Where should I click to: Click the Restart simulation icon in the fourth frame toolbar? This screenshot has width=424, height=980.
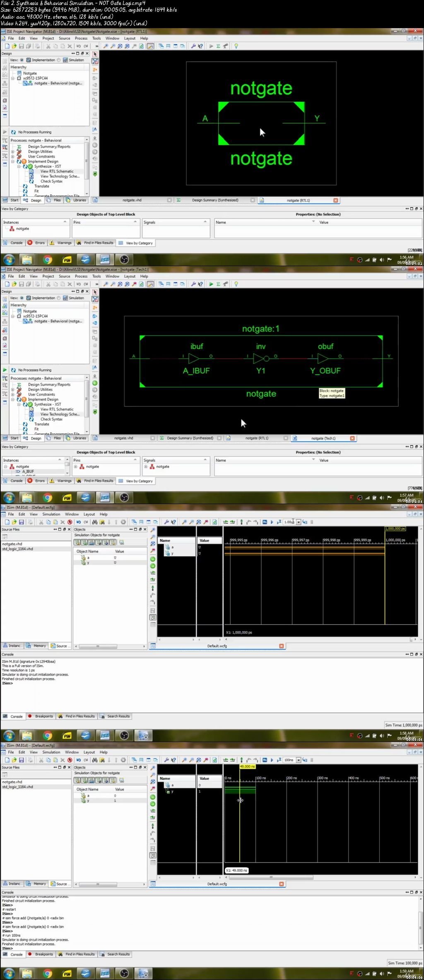tap(265, 760)
